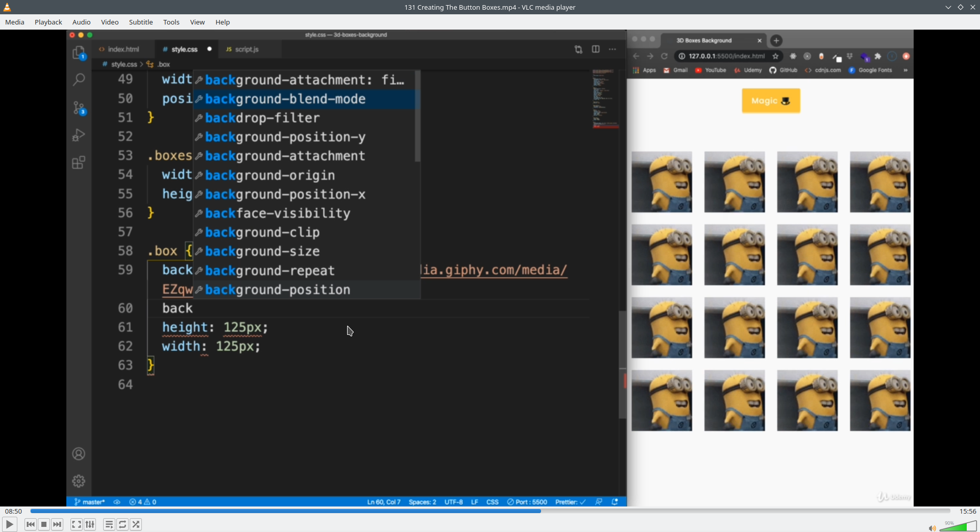This screenshot has height=532, width=980.
Task: Open the View menu
Action: pyautogui.click(x=198, y=22)
